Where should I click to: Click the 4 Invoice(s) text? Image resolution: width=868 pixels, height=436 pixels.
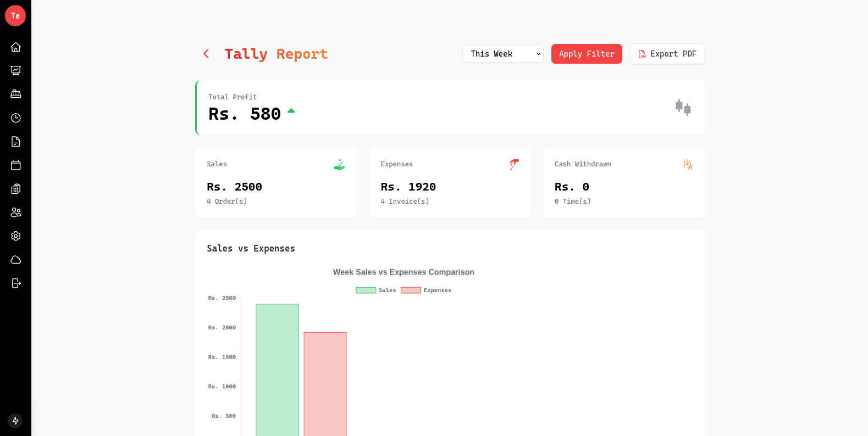click(405, 202)
